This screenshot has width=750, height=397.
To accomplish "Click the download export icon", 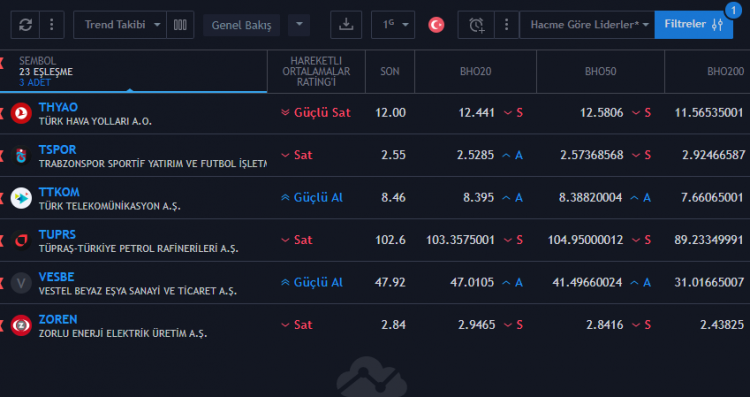I will [x=346, y=24].
